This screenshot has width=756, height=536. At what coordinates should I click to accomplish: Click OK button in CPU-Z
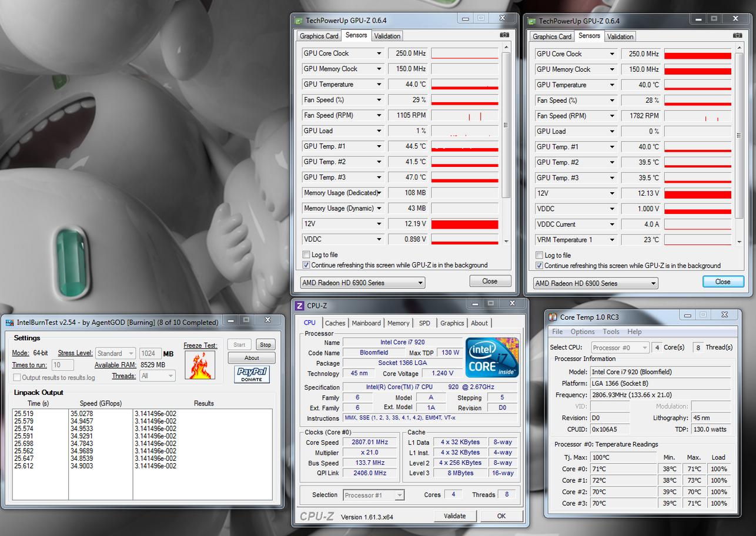tap(501, 515)
